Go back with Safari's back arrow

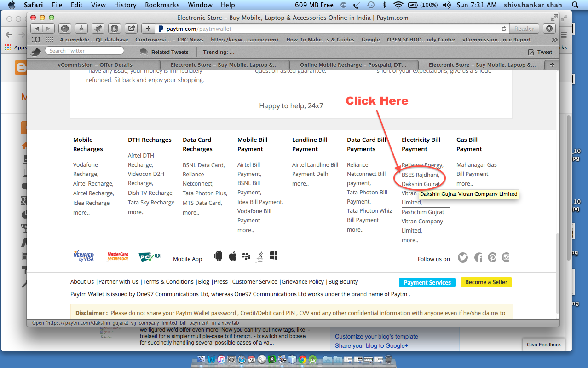[37, 29]
